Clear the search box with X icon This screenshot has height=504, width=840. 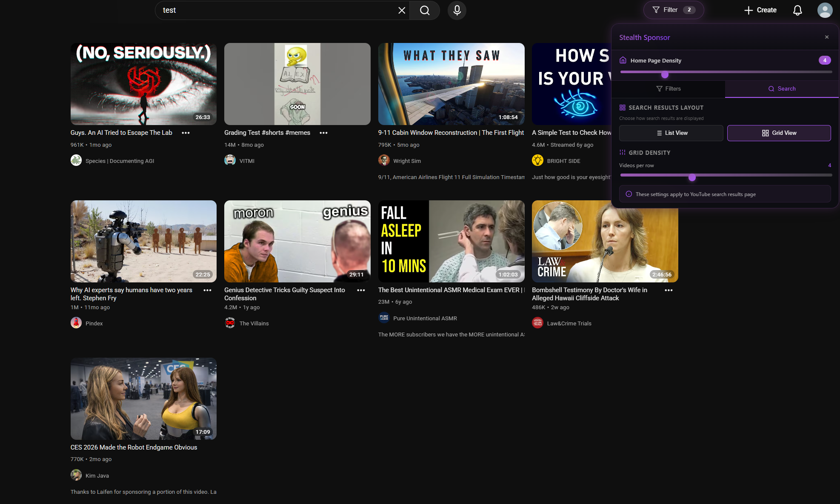401,10
